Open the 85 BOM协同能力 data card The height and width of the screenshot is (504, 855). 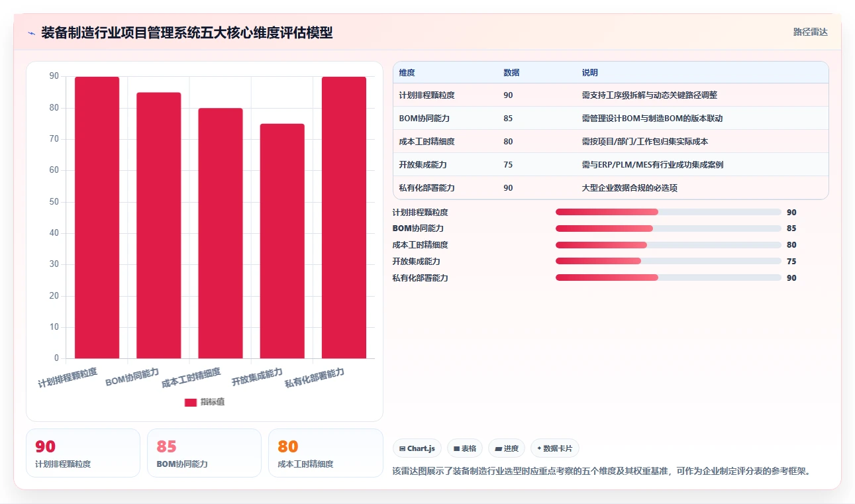click(204, 453)
